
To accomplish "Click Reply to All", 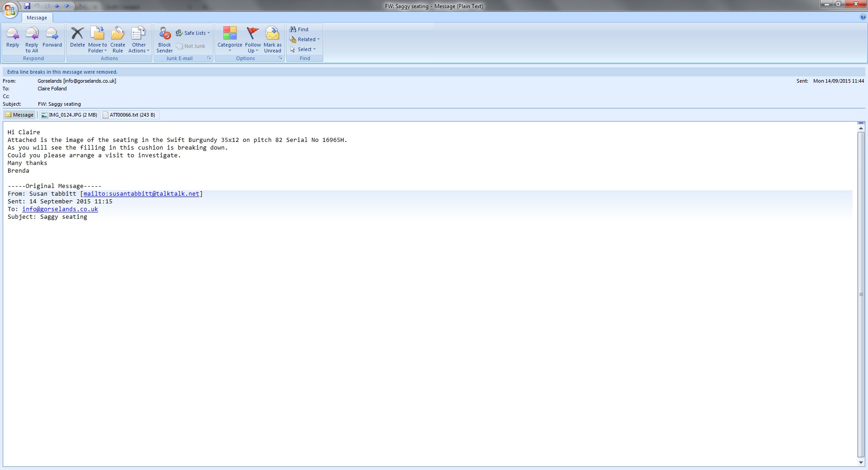I will [32, 40].
